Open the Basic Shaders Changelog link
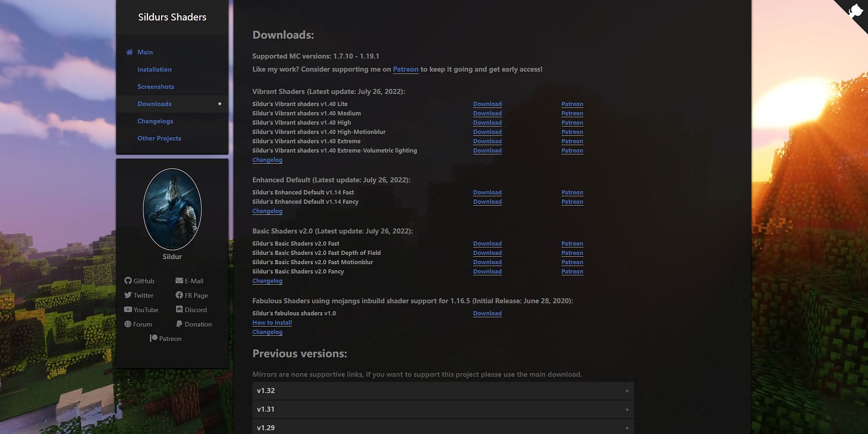The width and height of the screenshot is (868, 434). click(267, 281)
